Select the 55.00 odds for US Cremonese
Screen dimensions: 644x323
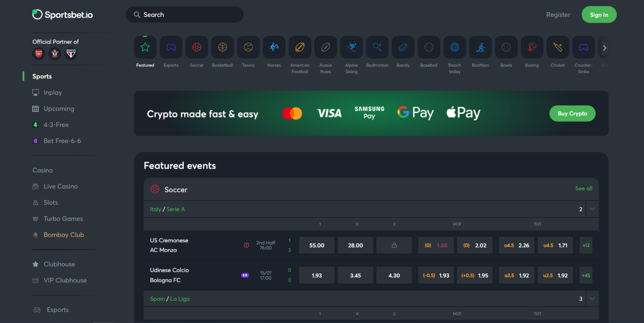(317, 245)
